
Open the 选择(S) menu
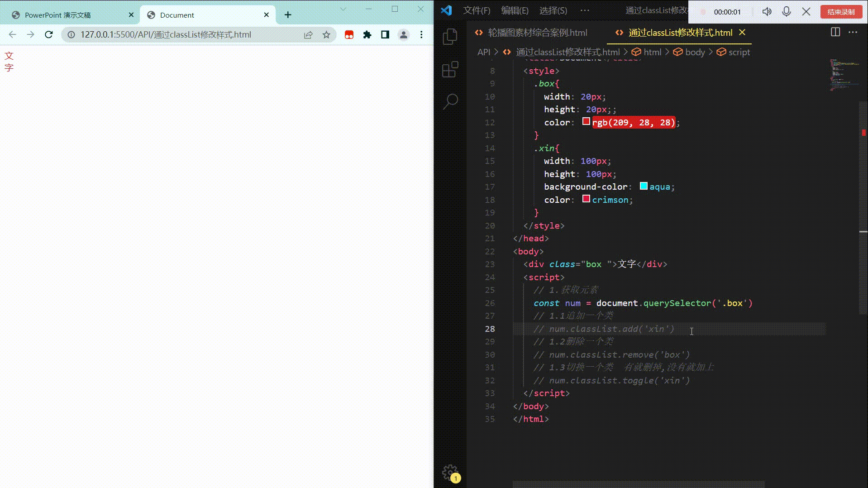point(553,10)
